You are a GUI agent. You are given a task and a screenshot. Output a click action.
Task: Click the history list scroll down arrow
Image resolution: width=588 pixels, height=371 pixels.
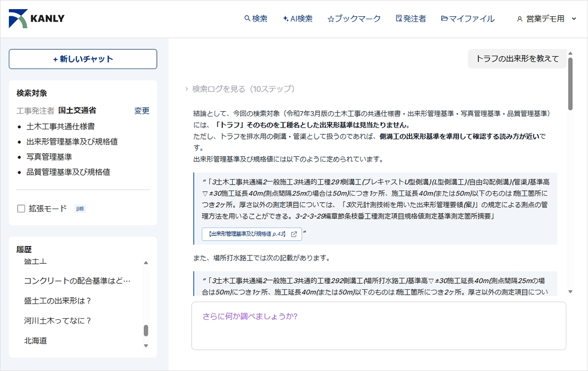pyautogui.click(x=146, y=346)
